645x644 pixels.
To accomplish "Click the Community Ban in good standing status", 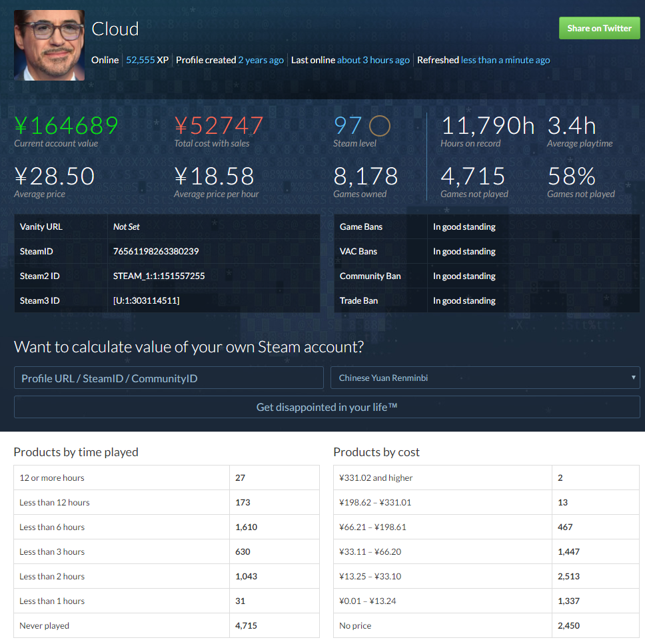I will point(464,276).
